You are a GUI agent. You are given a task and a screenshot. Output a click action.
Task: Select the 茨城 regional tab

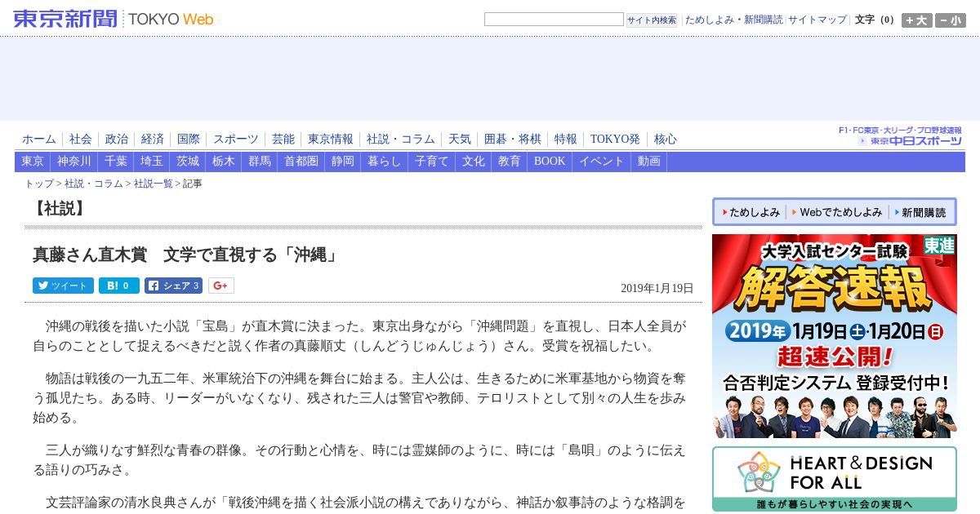(188, 162)
